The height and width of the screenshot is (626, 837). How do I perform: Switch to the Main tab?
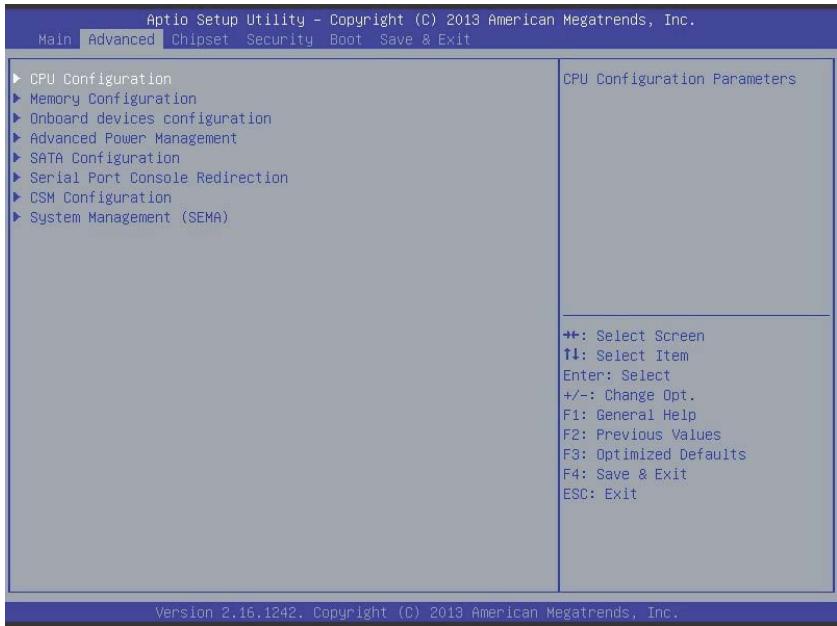pyautogui.click(x=54, y=39)
